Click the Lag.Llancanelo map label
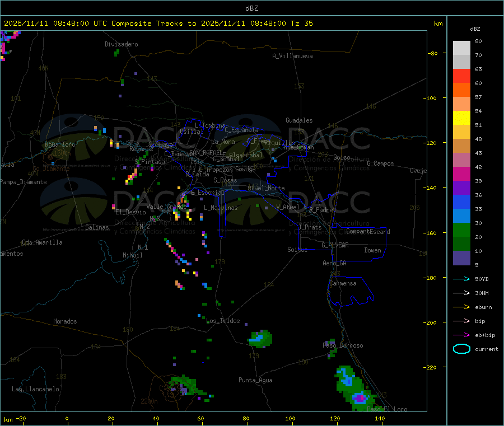The width and height of the screenshot is (504, 426). (x=36, y=389)
